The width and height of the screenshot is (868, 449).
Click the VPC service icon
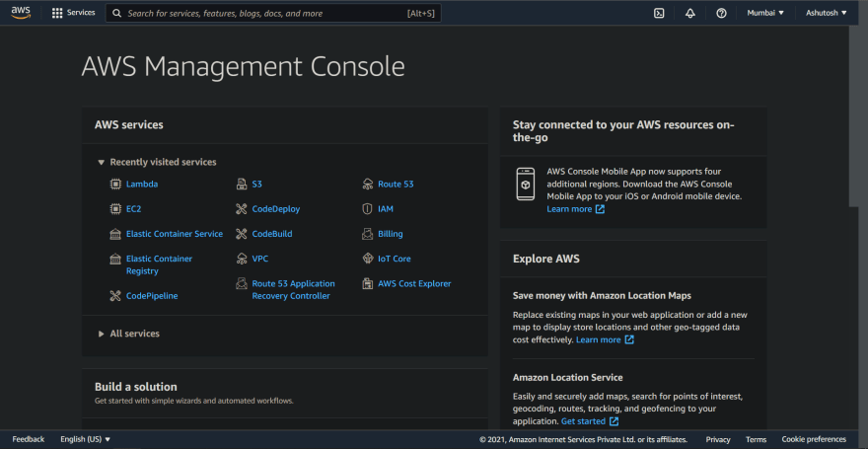(242, 259)
